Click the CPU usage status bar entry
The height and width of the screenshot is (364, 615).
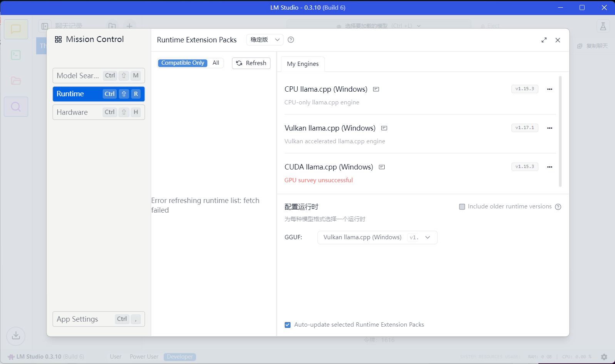(x=576, y=357)
